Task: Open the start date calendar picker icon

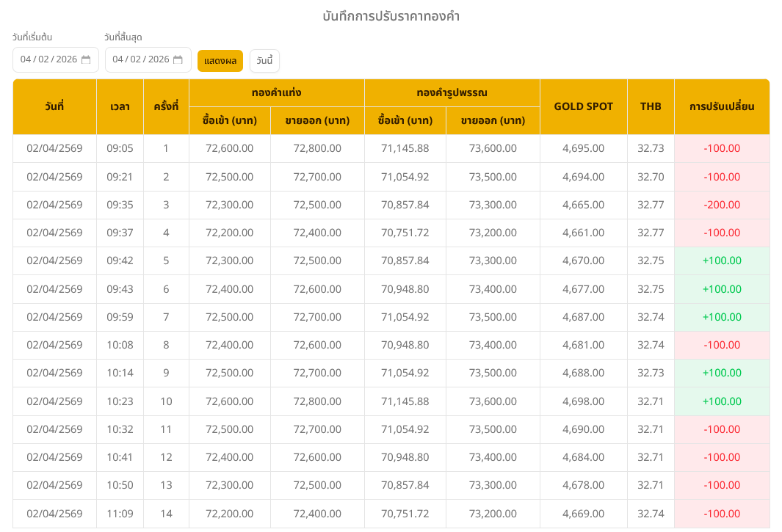Action: point(86,60)
